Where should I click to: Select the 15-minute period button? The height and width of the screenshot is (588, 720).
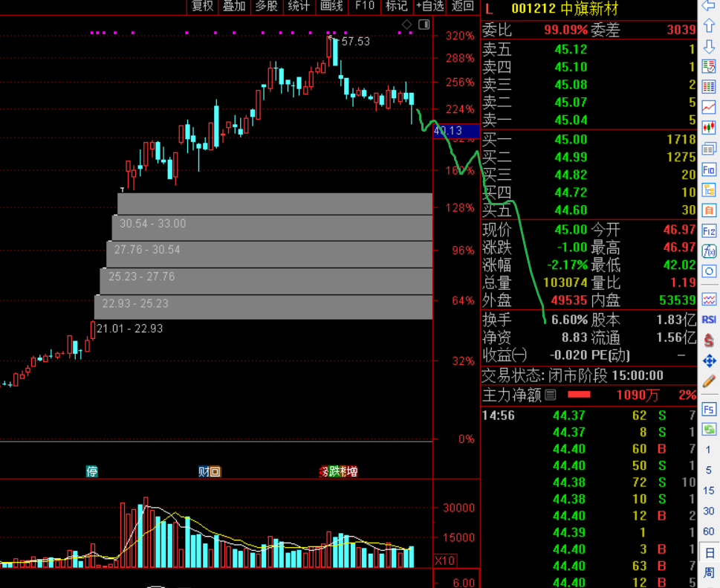click(x=709, y=491)
